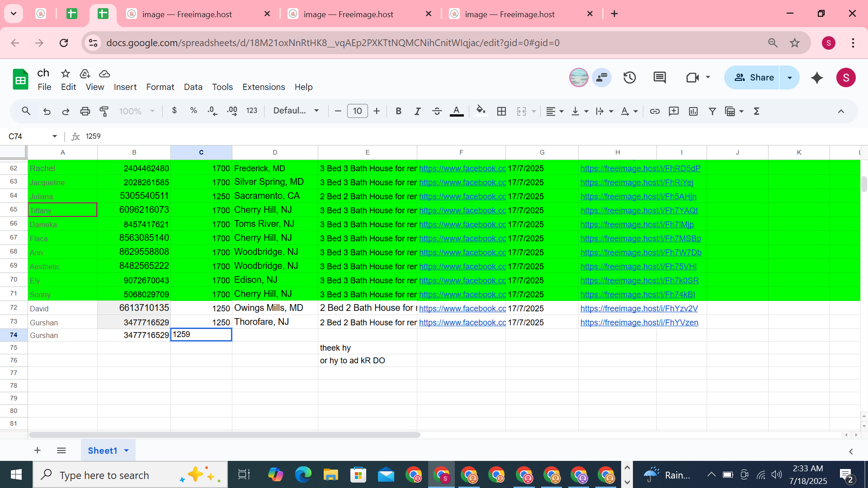Image resolution: width=868 pixels, height=488 pixels.
Task: Open freeimage link in row 73
Action: pos(639,323)
